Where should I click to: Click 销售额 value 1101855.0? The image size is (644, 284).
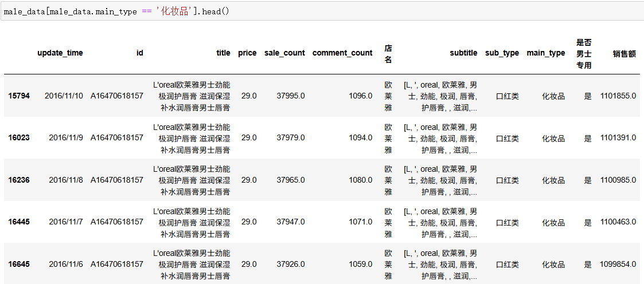(x=618, y=96)
